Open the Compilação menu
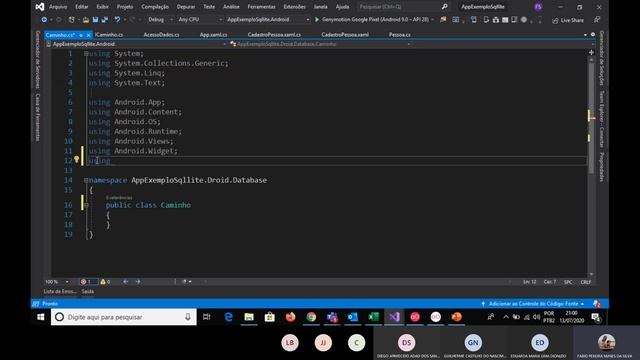The width and height of the screenshot is (640, 360). point(155,7)
